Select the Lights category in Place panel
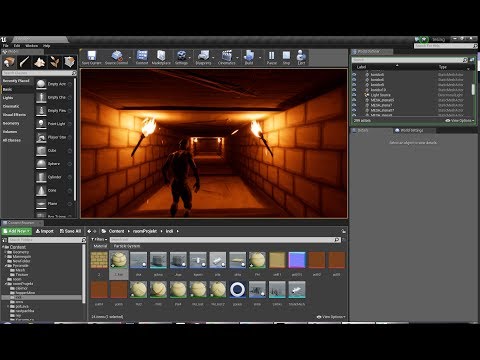 click(8, 98)
